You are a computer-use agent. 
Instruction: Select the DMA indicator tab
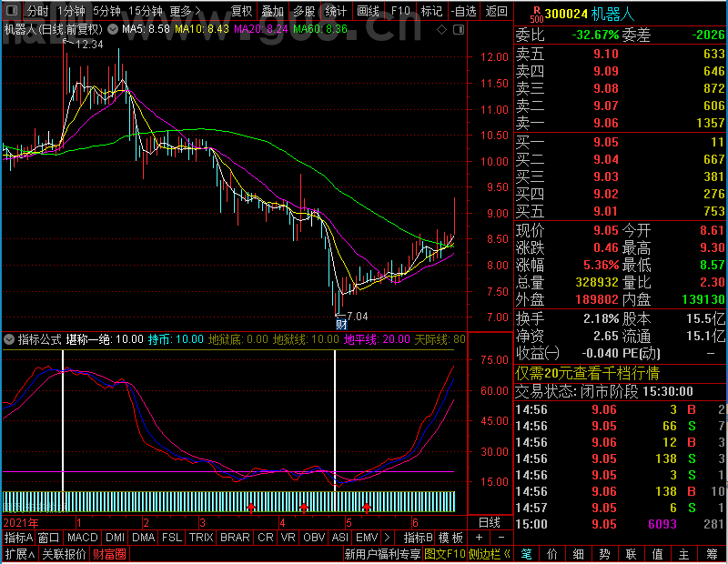tap(144, 538)
